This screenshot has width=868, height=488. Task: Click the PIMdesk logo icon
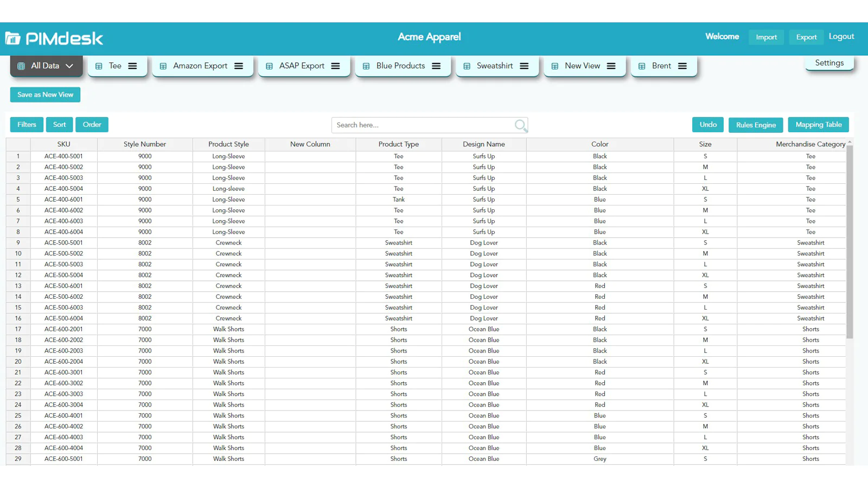(13, 38)
